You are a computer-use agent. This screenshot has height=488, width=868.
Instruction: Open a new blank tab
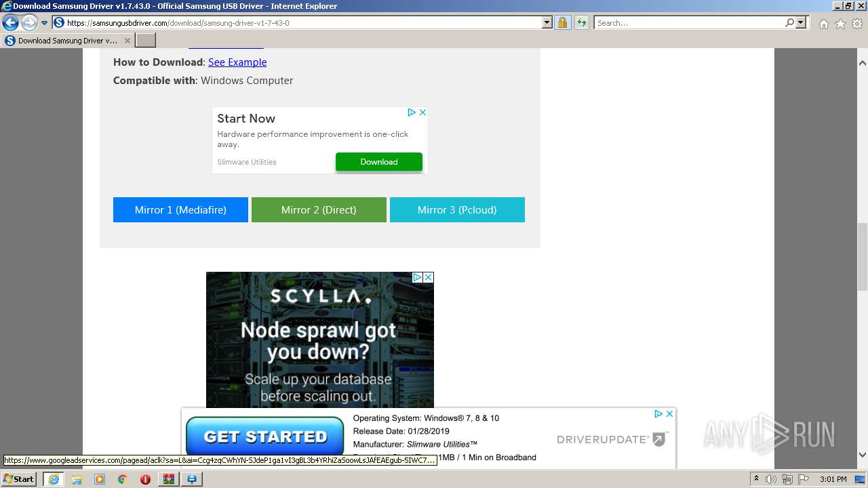pos(146,41)
